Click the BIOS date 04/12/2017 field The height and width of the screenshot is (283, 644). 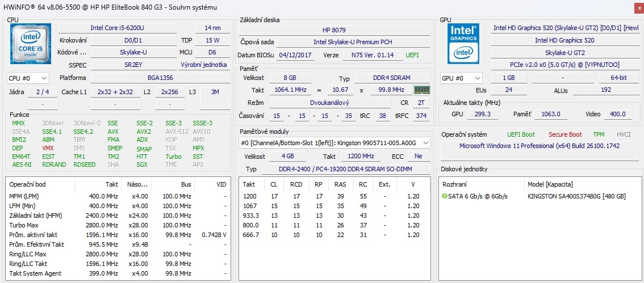(x=296, y=55)
